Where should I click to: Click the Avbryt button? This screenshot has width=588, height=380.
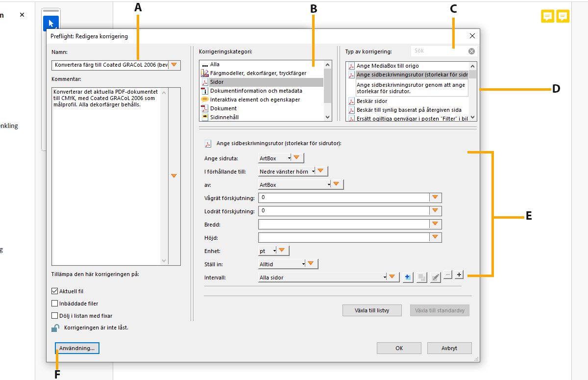pyautogui.click(x=449, y=348)
